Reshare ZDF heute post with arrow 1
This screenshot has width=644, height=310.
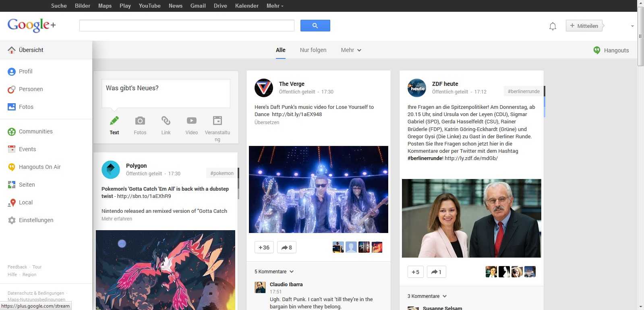tap(437, 272)
